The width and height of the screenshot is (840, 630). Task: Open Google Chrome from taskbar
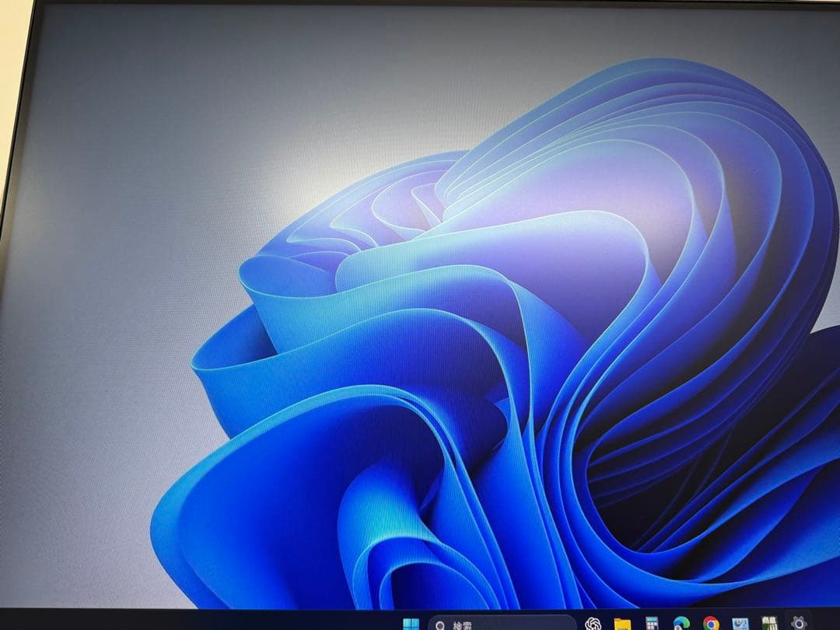(711, 623)
